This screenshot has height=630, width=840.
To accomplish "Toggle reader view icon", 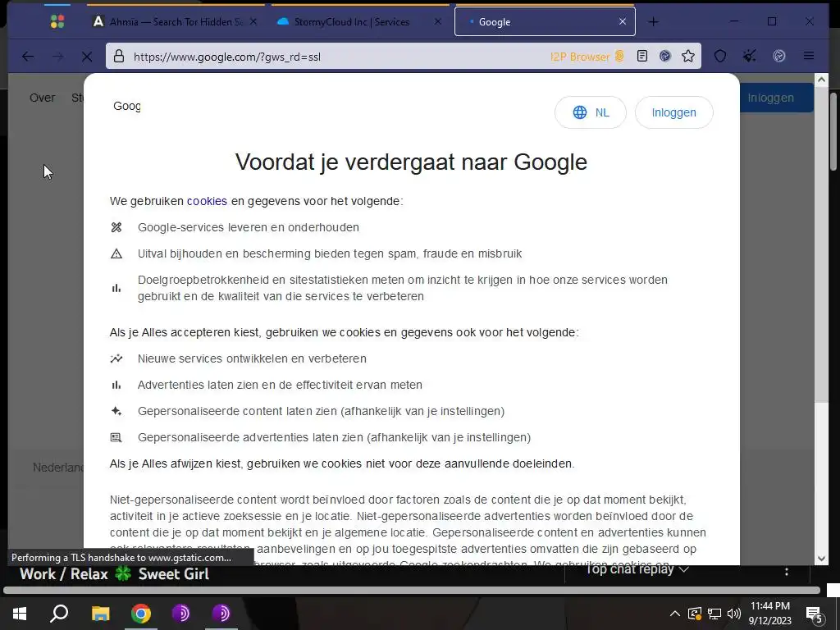I will click(x=642, y=57).
